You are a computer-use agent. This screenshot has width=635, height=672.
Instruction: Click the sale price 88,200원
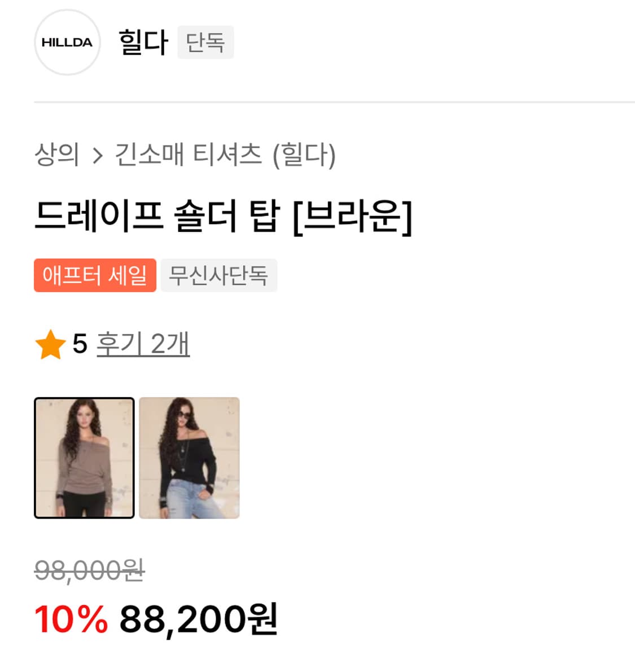(196, 621)
